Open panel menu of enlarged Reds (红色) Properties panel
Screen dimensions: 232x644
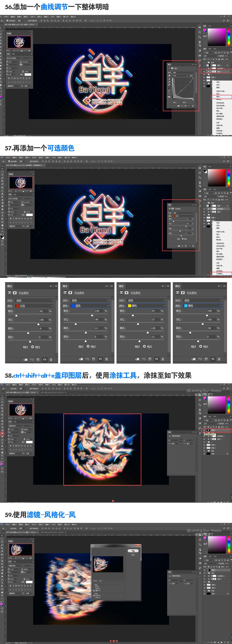[x=56, y=286]
